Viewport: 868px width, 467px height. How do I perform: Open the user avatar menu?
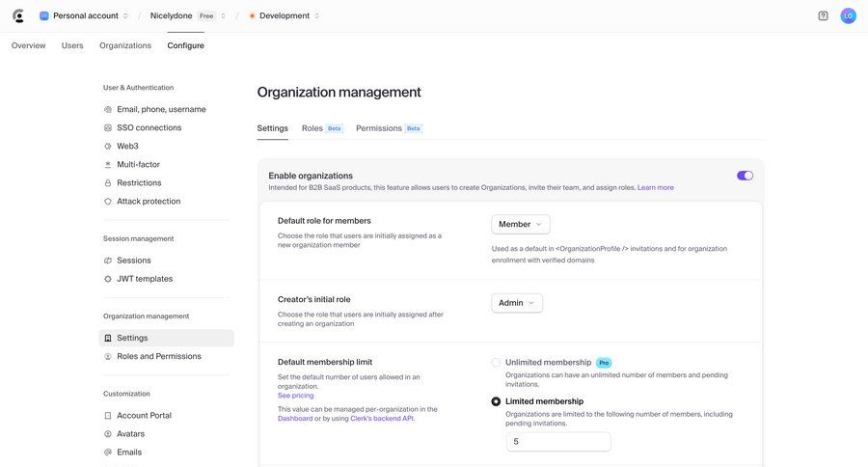(x=848, y=16)
